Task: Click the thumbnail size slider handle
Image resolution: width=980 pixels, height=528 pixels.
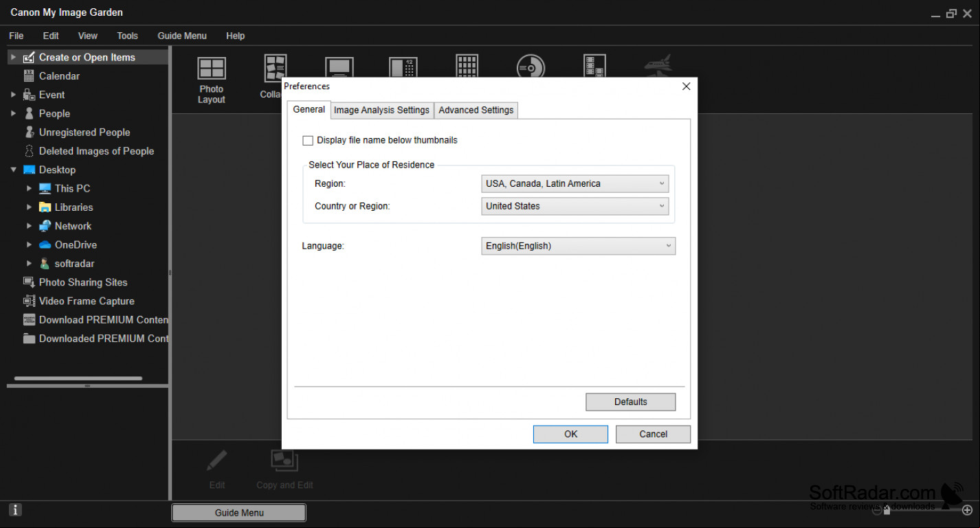Action: [887, 510]
